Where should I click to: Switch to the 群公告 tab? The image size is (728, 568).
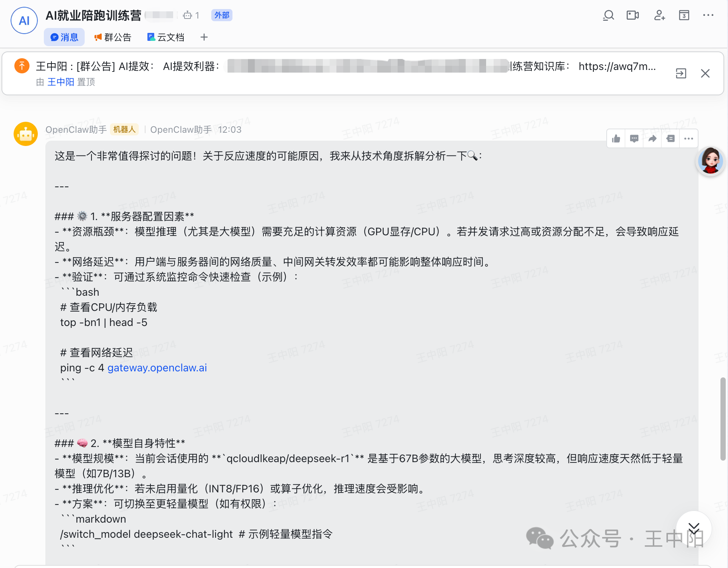tap(113, 37)
